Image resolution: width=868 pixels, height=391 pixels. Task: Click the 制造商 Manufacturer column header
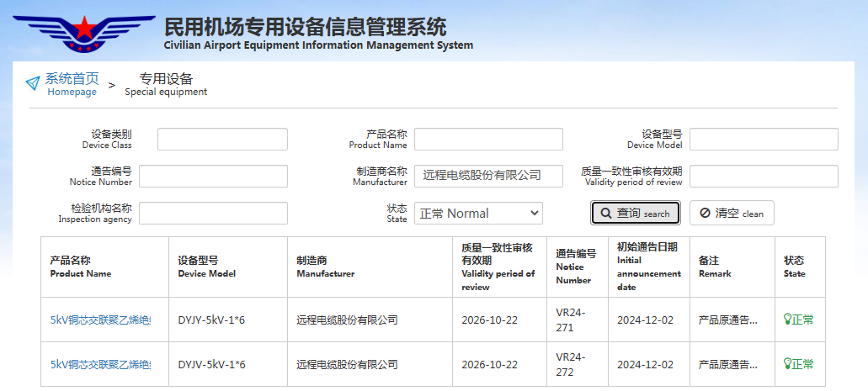370,267
